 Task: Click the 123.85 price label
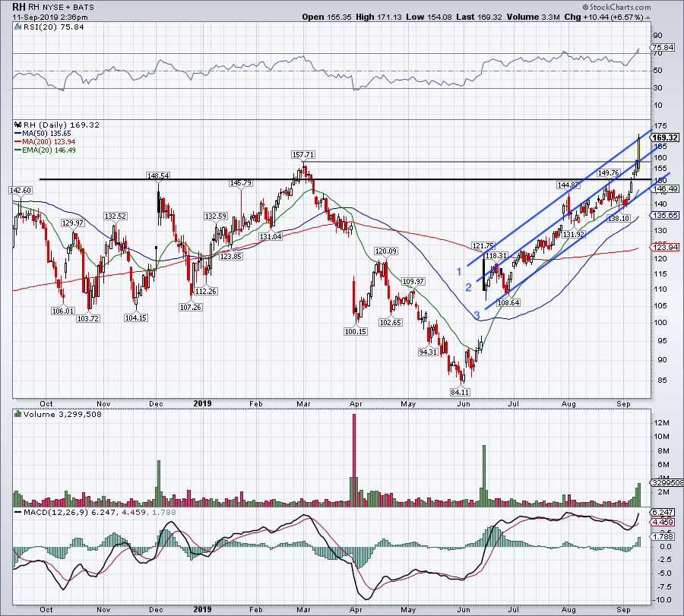(231, 256)
